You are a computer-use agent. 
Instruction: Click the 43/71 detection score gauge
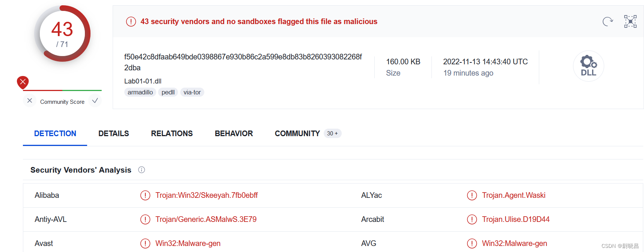tap(63, 34)
